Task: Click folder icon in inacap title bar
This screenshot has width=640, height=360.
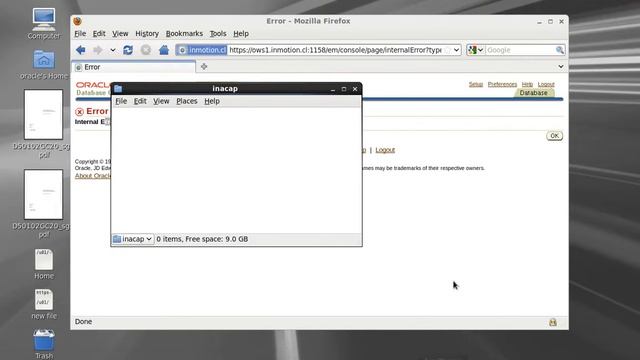Action: click(x=118, y=89)
